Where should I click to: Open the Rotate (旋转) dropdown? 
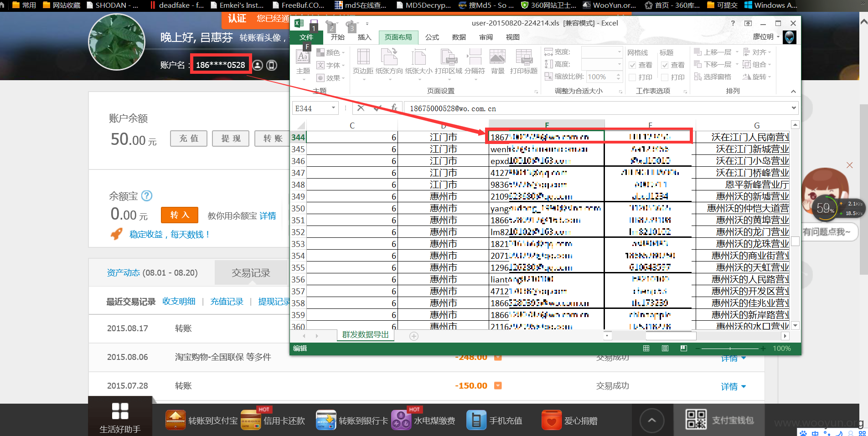[x=757, y=77]
